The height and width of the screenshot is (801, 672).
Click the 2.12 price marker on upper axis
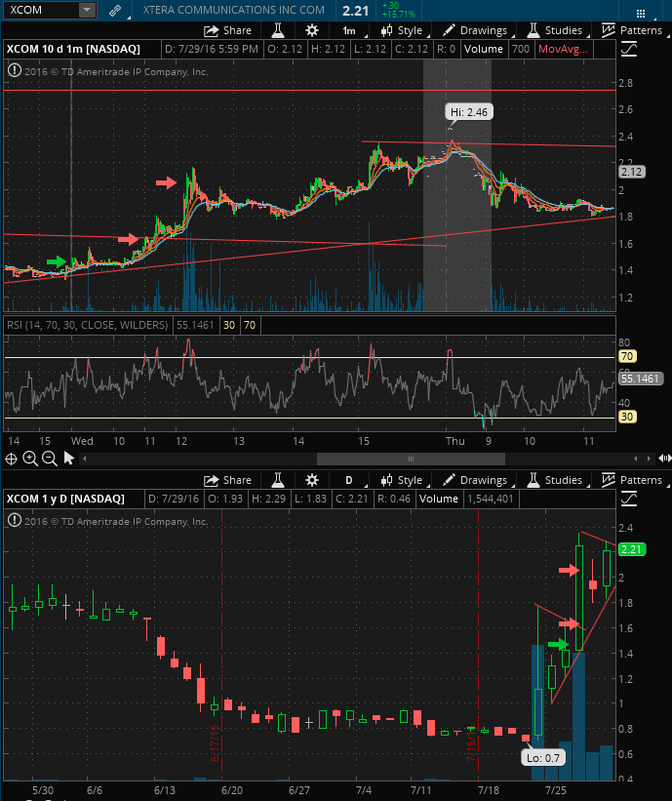pyautogui.click(x=632, y=172)
